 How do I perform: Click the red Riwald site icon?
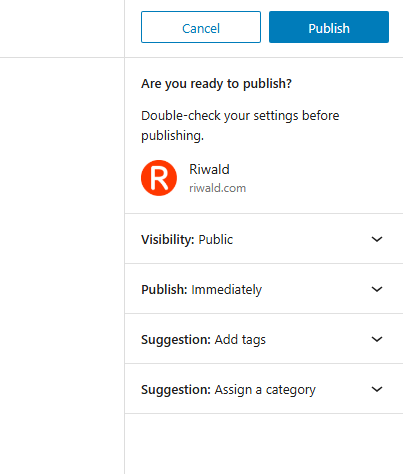[x=159, y=178]
